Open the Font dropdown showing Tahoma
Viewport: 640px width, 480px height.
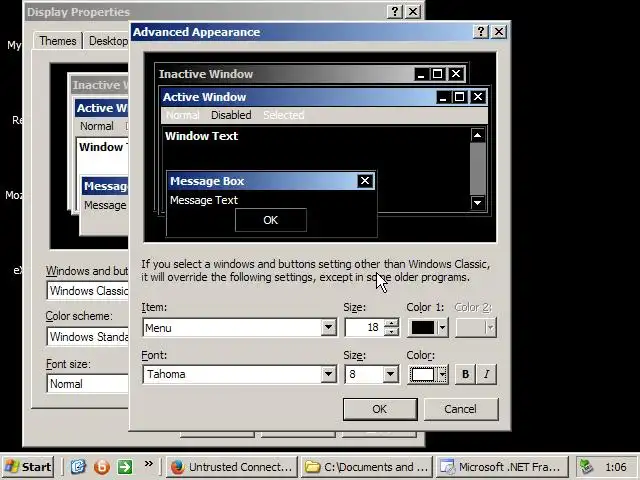[x=328, y=374]
